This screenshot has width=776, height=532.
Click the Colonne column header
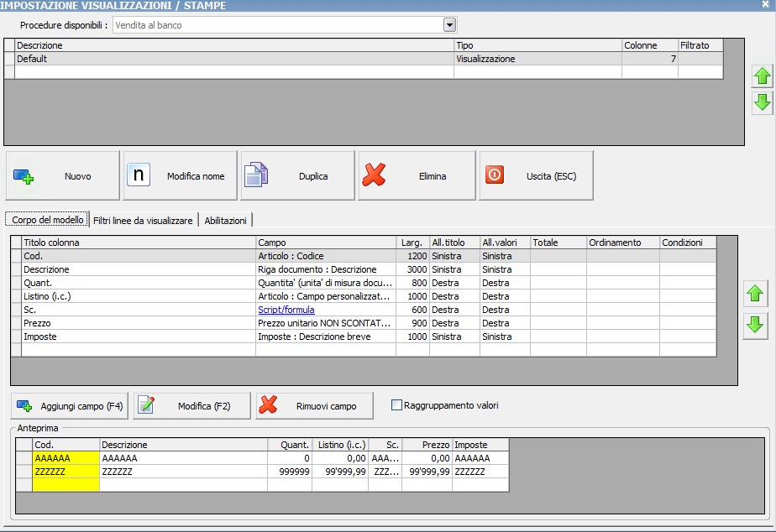(x=650, y=45)
